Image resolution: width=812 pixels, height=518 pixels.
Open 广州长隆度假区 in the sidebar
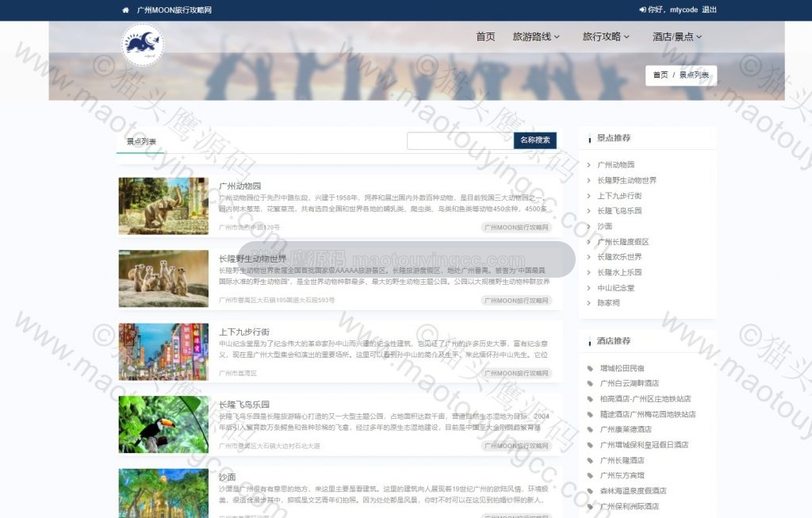(x=623, y=242)
